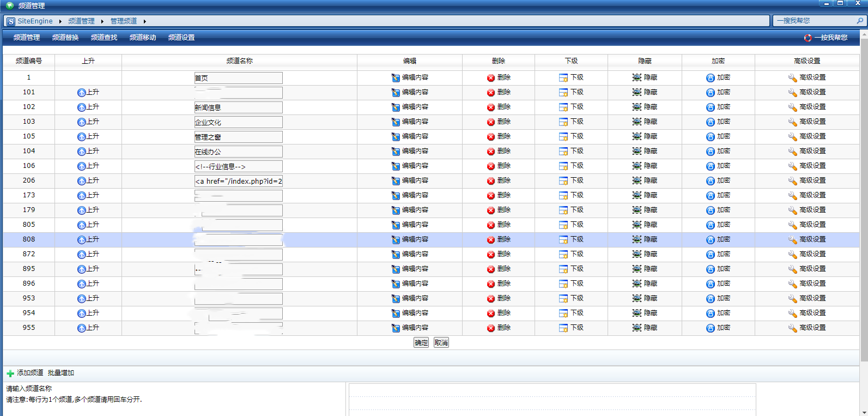Viewport: 868px width, 416px height.
Task: Click the 取消 cancel button
Action: point(441,342)
